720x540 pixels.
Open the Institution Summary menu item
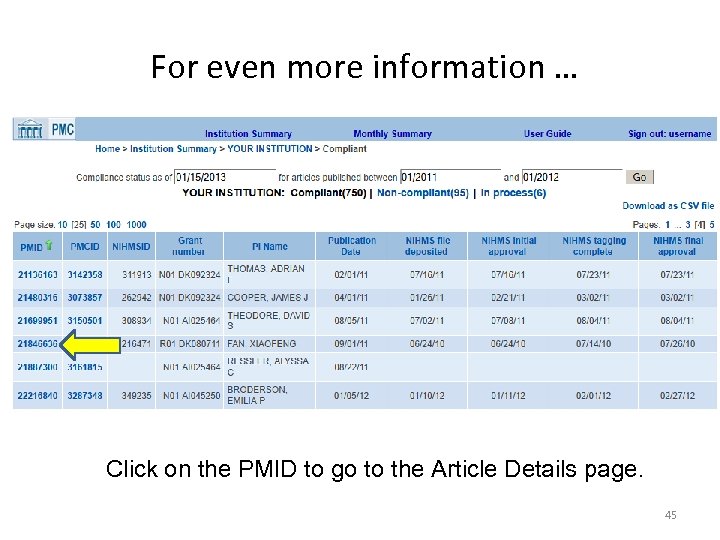[x=248, y=134]
